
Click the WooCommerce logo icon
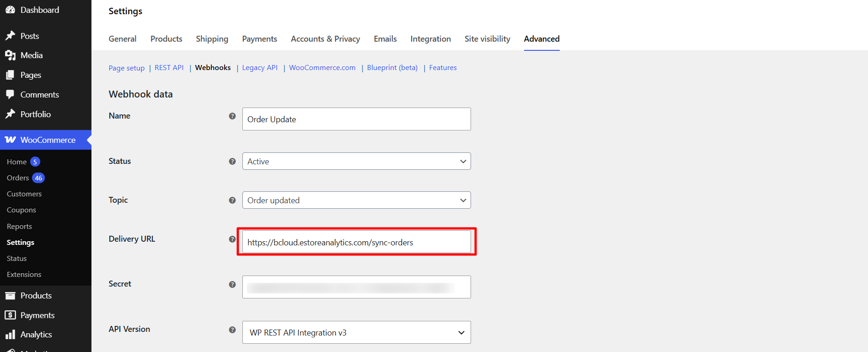tap(11, 140)
